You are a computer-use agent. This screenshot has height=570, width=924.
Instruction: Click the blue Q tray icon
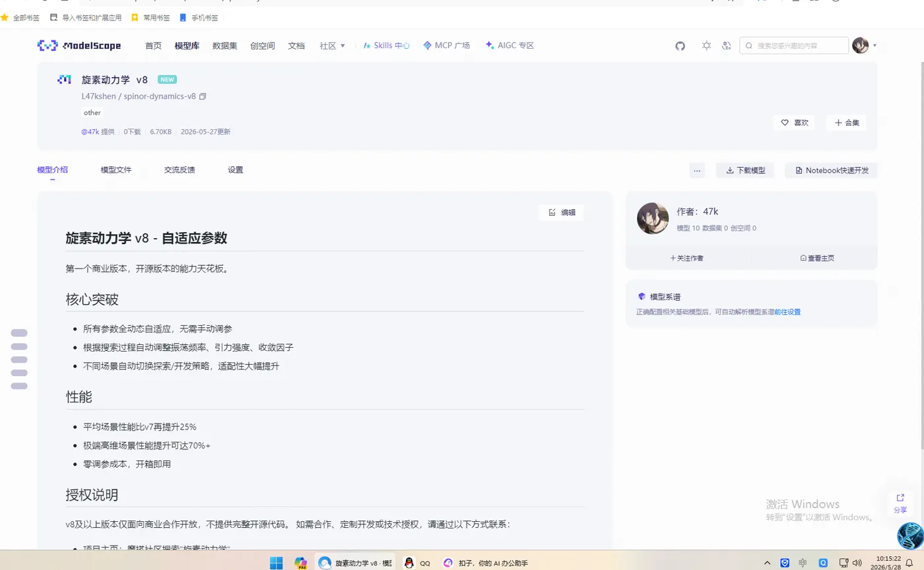823,563
